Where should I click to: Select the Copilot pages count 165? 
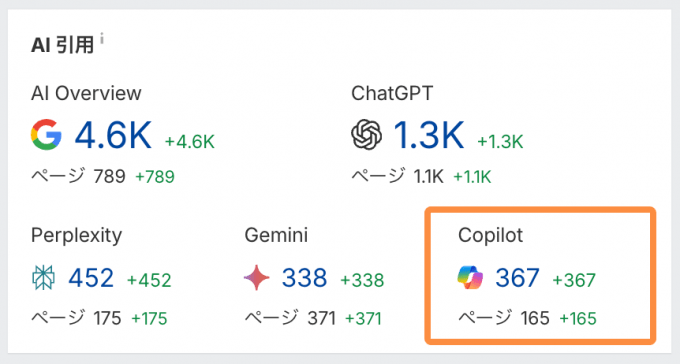(x=535, y=318)
